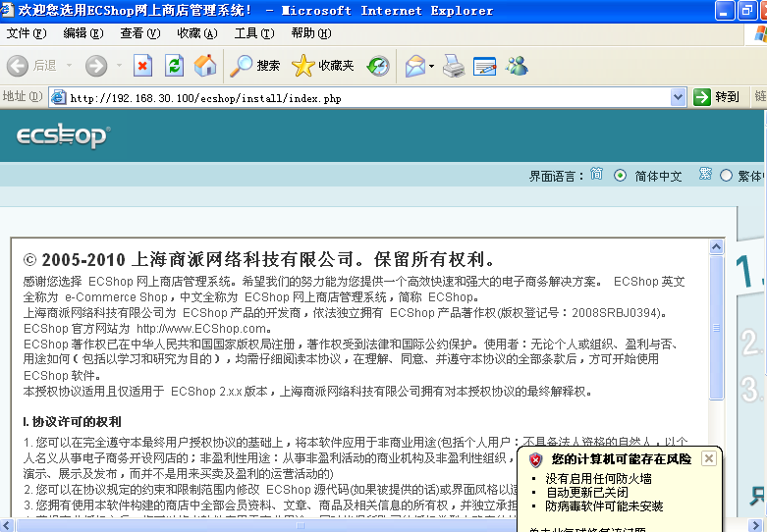This screenshot has width=767, height=532.
Task: Open the Search (搜索) toolbar button
Action: [255, 66]
